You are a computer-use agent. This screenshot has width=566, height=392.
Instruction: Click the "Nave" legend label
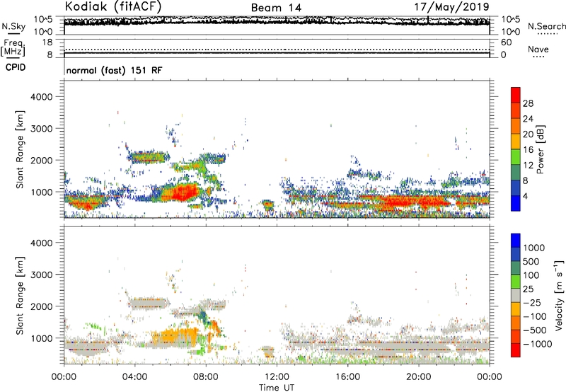tap(538, 49)
